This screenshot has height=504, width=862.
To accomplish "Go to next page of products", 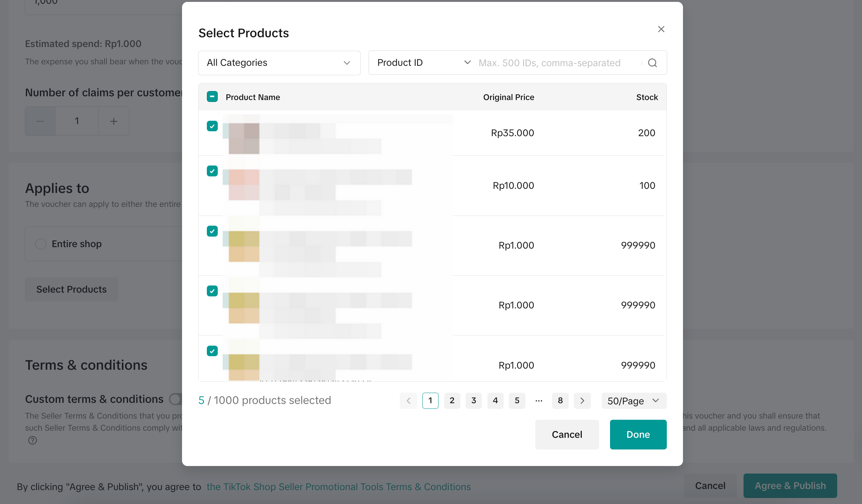I will point(582,401).
